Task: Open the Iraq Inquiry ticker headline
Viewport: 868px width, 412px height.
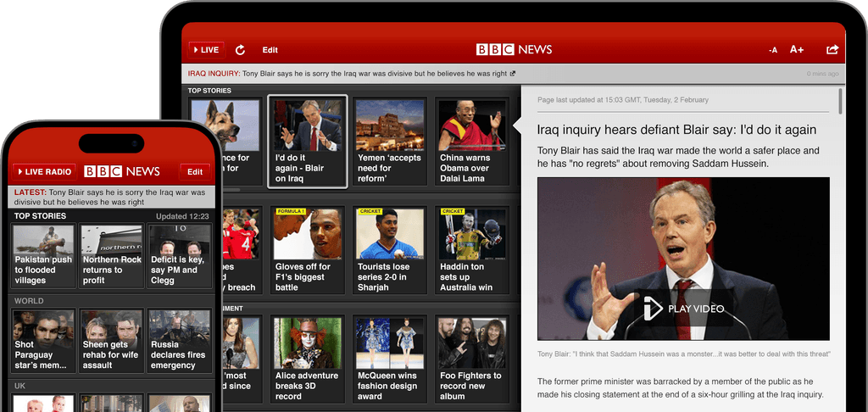Action: (x=348, y=74)
